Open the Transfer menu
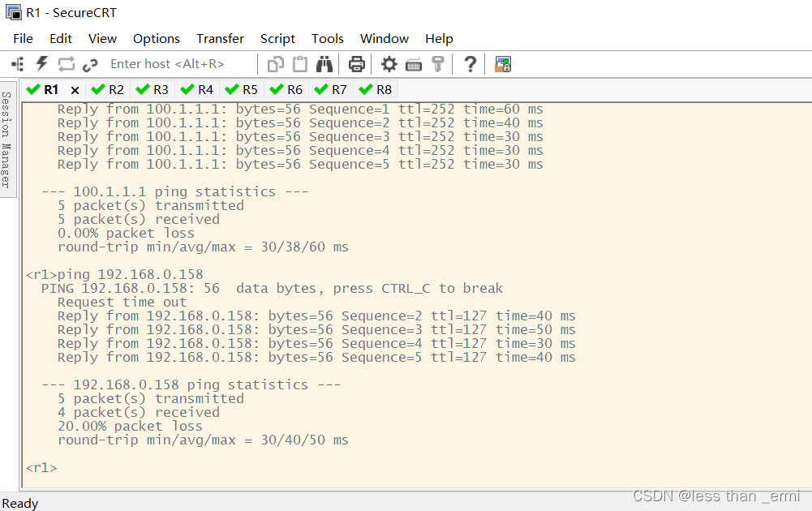 pos(220,39)
